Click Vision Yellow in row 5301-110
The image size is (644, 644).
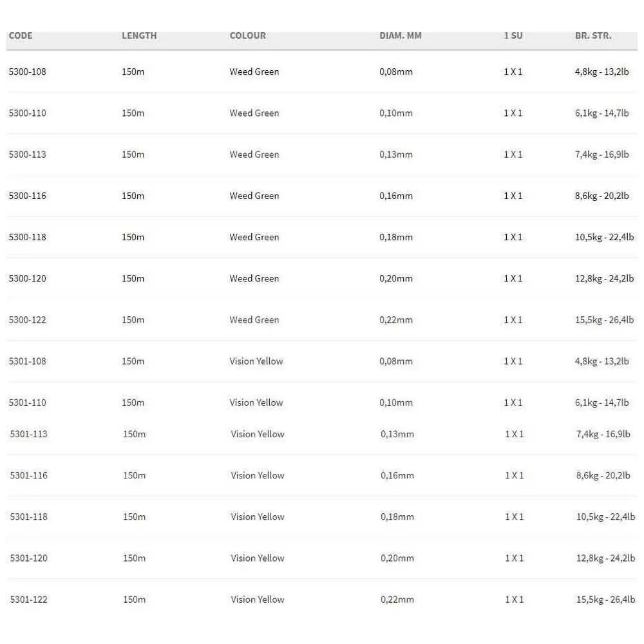(x=256, y=402)
